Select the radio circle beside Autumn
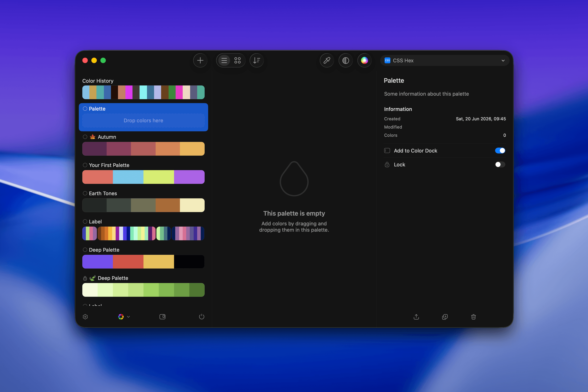This screenshot has height=392, width=588. click(x=85, y=137)
